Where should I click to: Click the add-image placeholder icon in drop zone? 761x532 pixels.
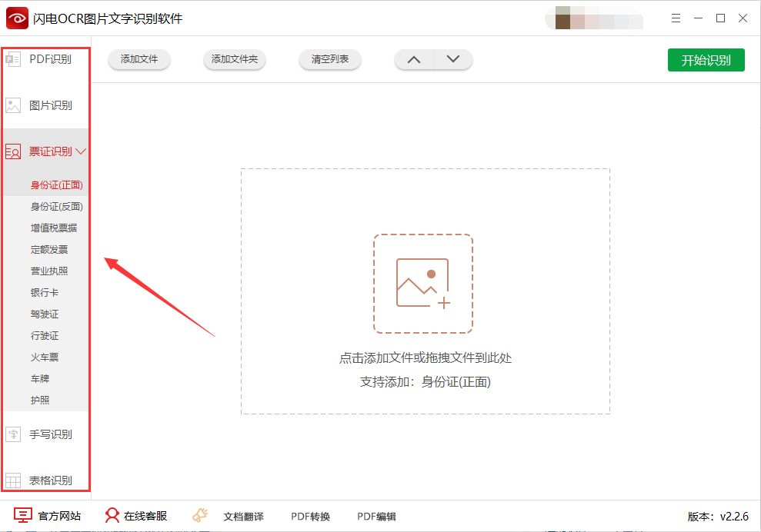422,284
